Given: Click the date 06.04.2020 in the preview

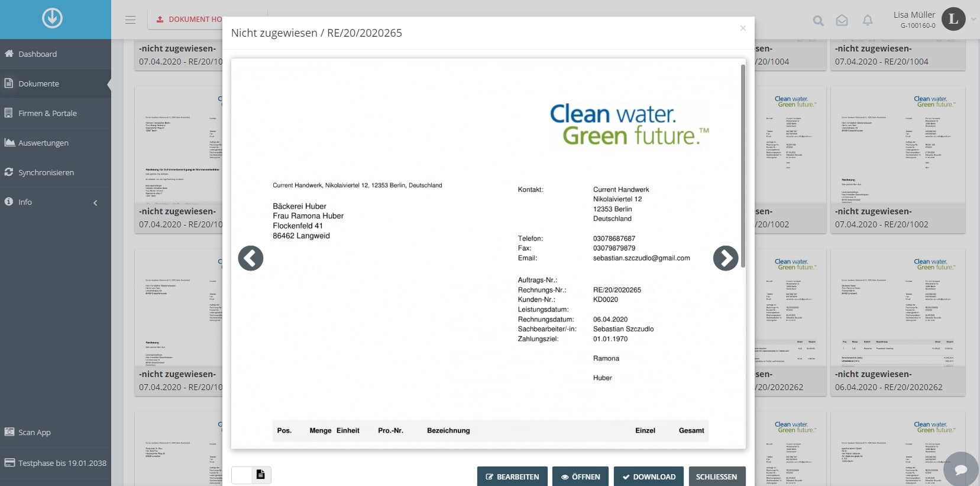Looking at the screenshot, I should click(610, 319).
